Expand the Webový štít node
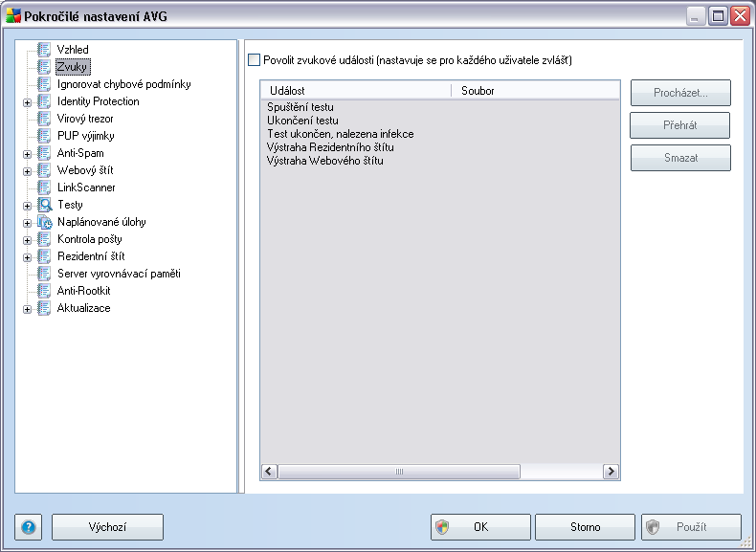The height and width of the screenshot is (552, 756). click(x=27, y=171)
